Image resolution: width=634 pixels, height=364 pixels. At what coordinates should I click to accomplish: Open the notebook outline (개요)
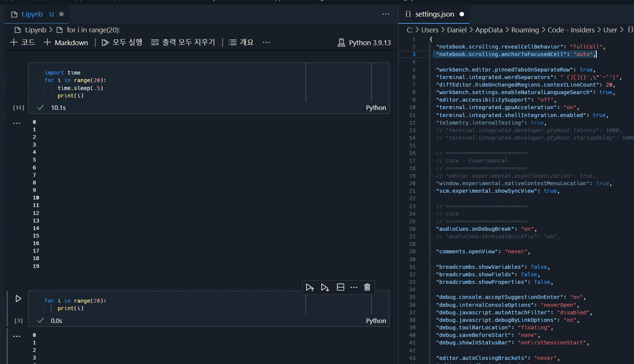241,42
